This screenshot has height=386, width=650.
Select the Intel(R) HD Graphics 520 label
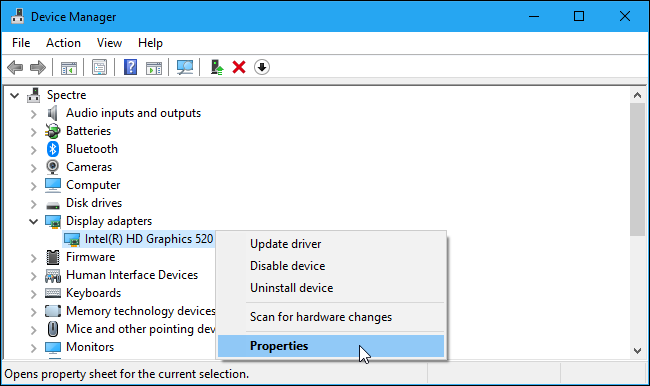[149, 239]
